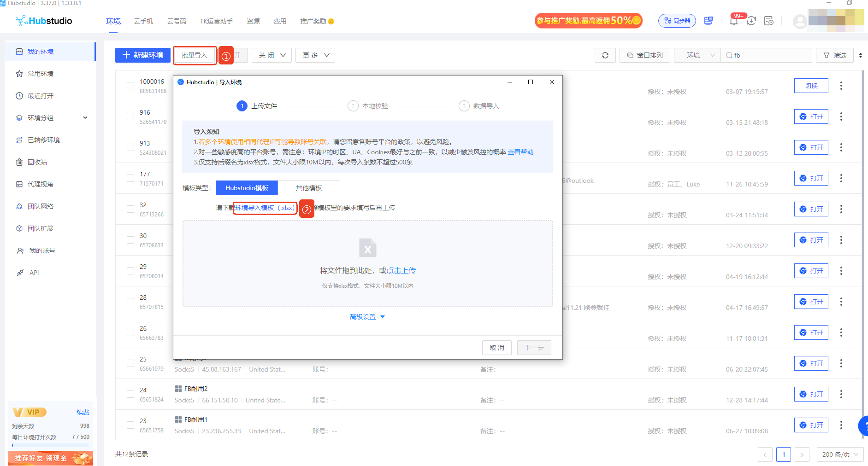868x466 pixels.
Task: Open more options menu for row 30
Action: (841, 240)
